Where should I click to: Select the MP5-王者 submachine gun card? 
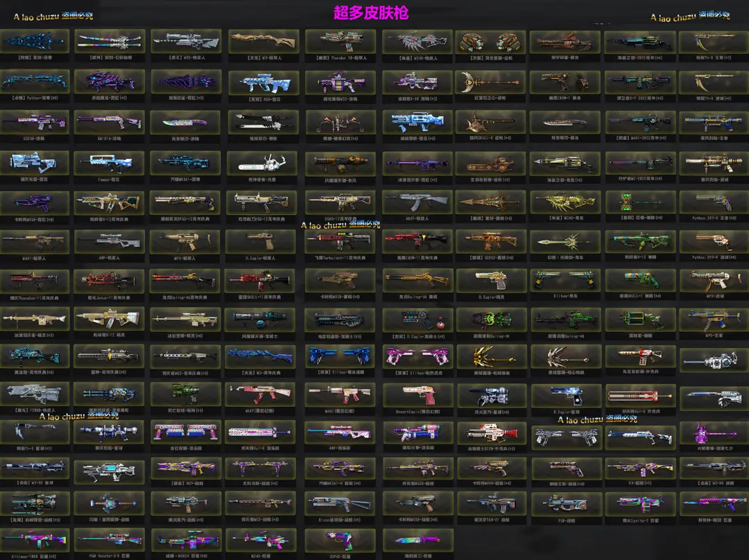click(x=714, y=320)
